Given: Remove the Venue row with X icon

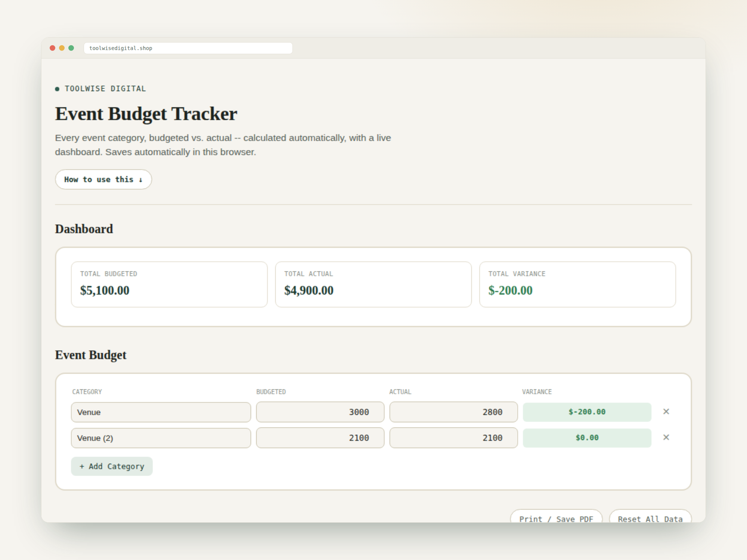Looking at the screenshot, I should (666, 411).
